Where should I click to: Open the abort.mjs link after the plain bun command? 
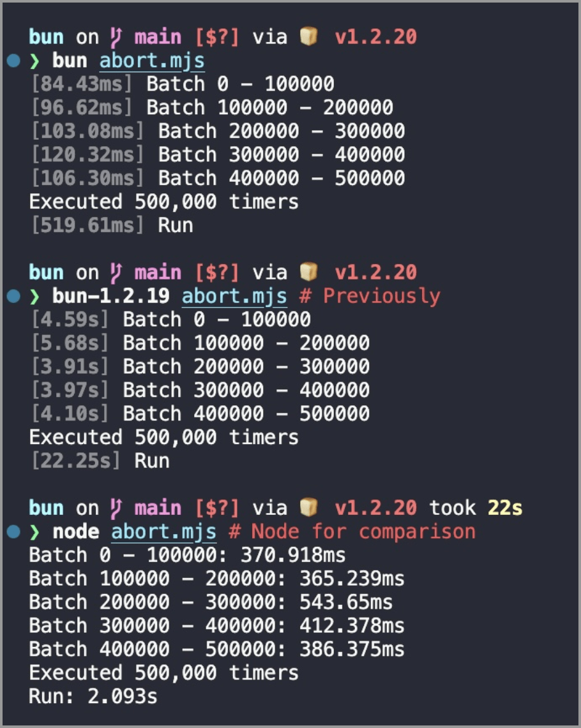[151, 61]
